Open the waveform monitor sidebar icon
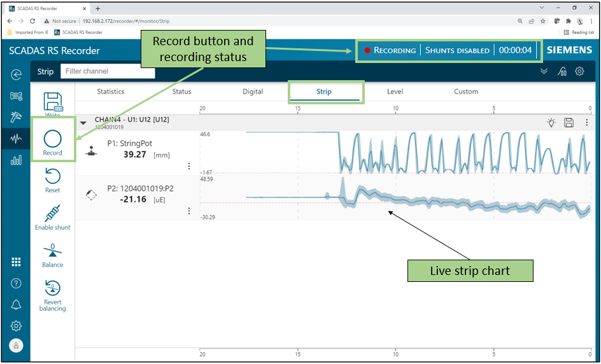The width and height of the screenshot is (601, 364). coord(16,138)
